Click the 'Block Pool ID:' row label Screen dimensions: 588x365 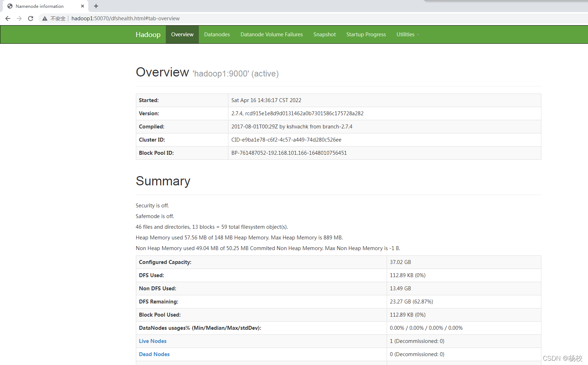coord(157,153)
